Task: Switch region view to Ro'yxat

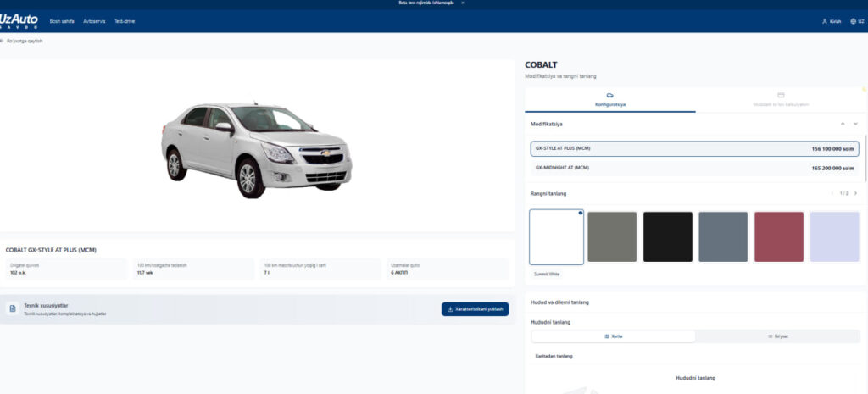Action: coord(778,336)
